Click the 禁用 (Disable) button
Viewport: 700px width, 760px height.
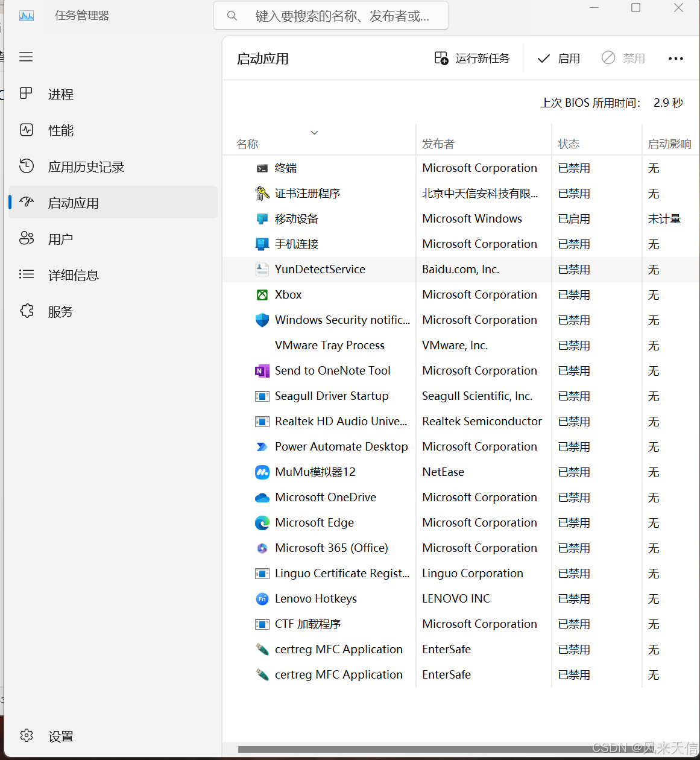click(623, 59)
